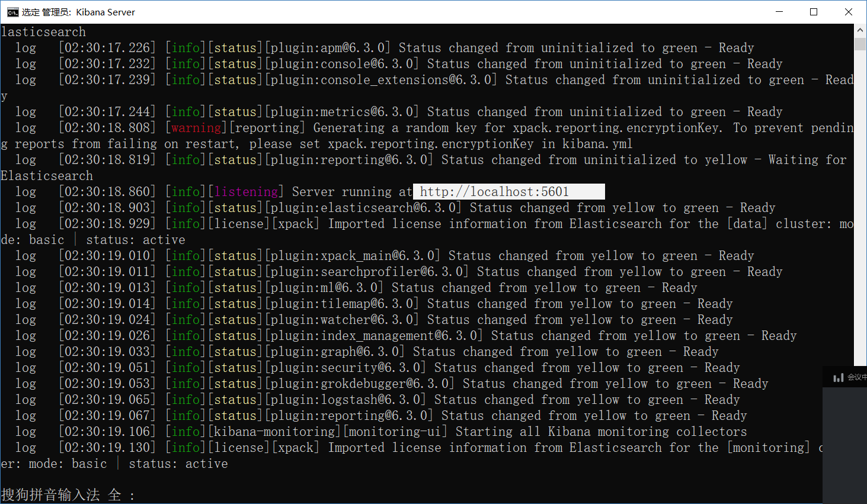
Task: Click timestamp '02:30:19.106' monitoring line
Action: coord(107,432)
